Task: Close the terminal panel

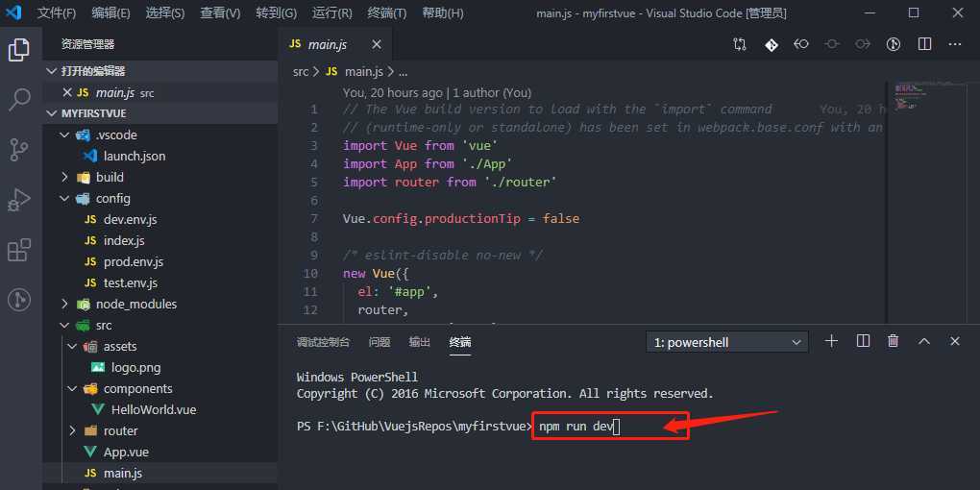Action: [x=955, y=341]
